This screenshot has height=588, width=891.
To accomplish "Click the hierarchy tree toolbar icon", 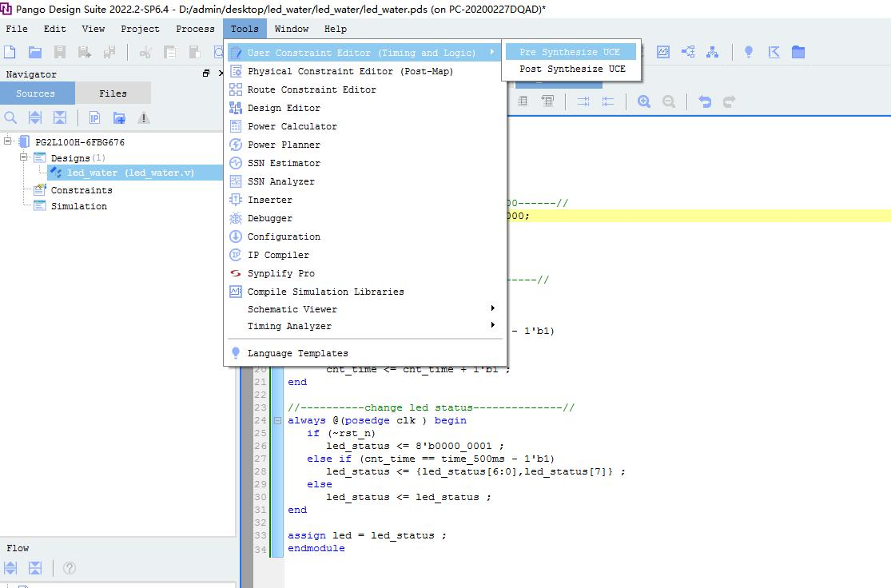I will coord(713,52).
